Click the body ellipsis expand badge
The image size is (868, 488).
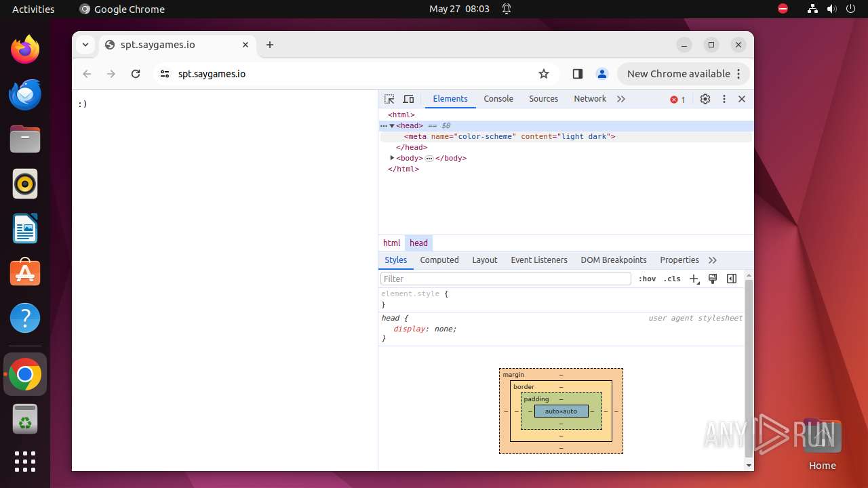tap(429, 158)
